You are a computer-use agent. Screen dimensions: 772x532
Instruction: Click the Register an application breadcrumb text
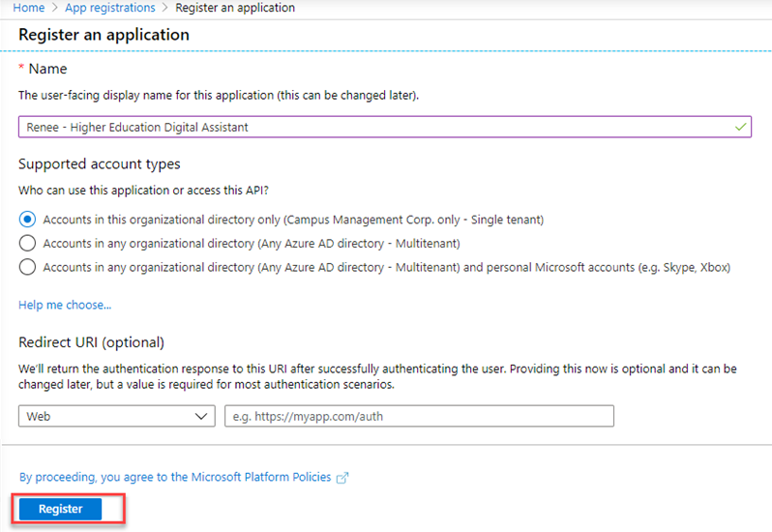235,8
